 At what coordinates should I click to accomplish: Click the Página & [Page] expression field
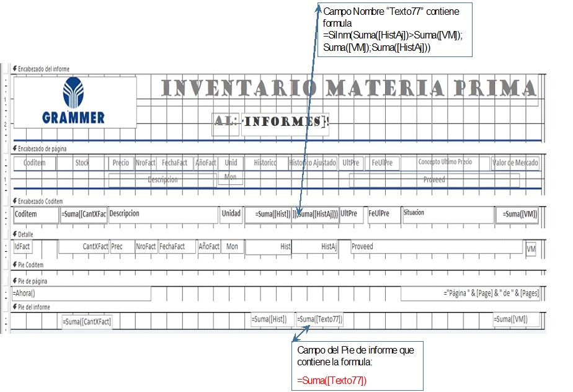click(471, 293)
